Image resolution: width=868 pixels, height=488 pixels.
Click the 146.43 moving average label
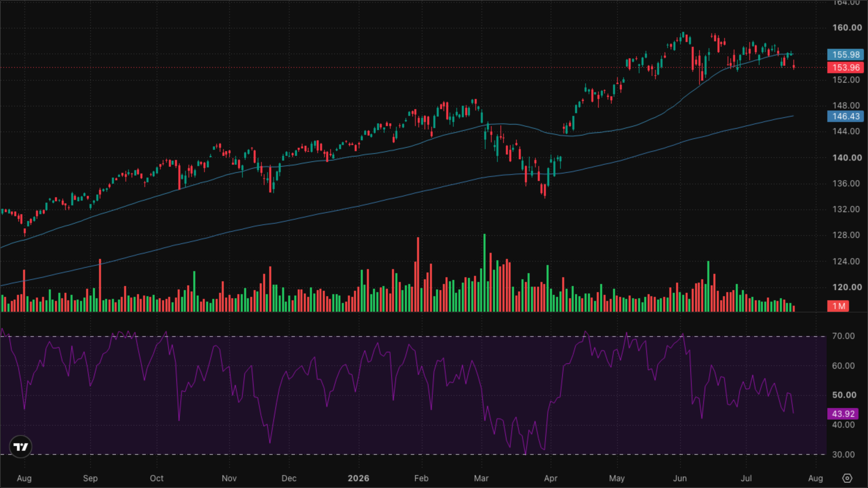point(845,116)
